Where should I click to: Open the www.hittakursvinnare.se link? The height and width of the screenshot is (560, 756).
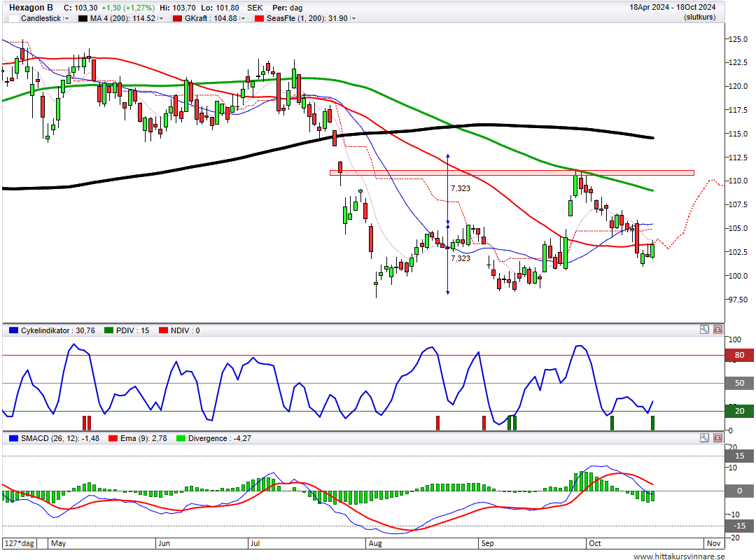pos(679,556)
